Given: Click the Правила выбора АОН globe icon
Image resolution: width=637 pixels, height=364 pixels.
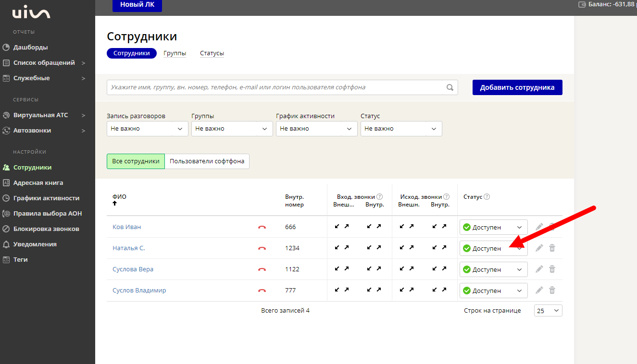Looking at the screenshot, I should coord(6,214).
